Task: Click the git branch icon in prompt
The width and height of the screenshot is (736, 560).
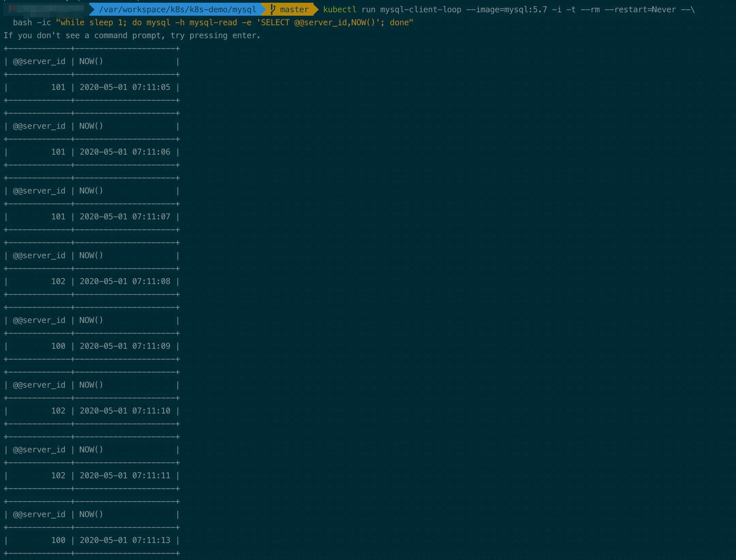Action: click(x=273, y=10)
